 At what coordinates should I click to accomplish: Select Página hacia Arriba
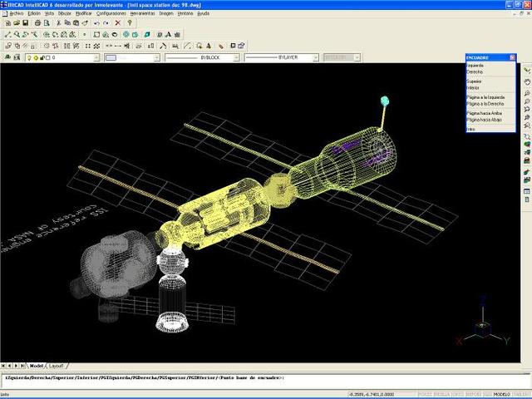pyautogui.click(x=484, y=113)
